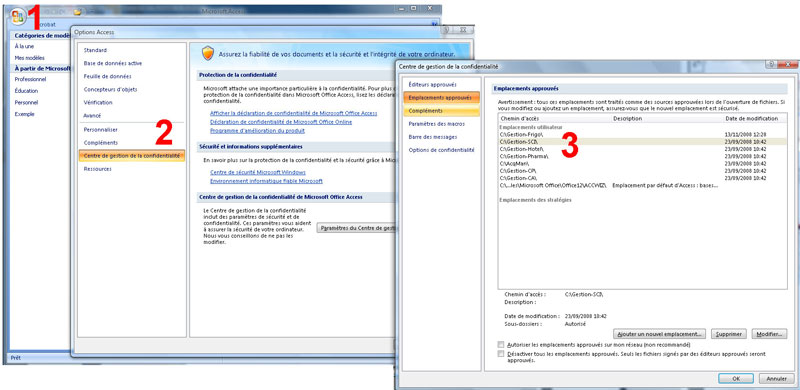Click the help icon in the Options Access title bar
This screenshot has width=800, height=390.
pyautogui.click(x=446, y=31)
